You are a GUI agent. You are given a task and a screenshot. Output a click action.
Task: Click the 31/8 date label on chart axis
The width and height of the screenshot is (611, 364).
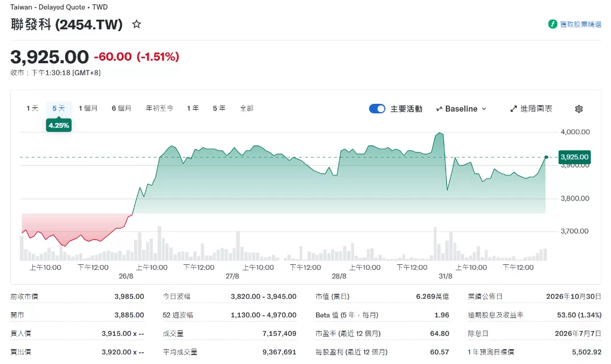coord(445,276)
